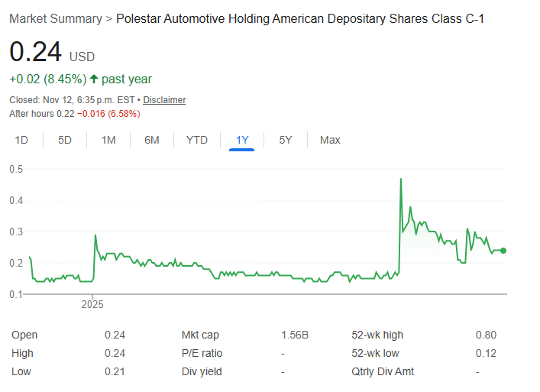The height and width of the screenshot is (392, 540).
Task: Click the active 1Y tab
Action: coord(242,140)
